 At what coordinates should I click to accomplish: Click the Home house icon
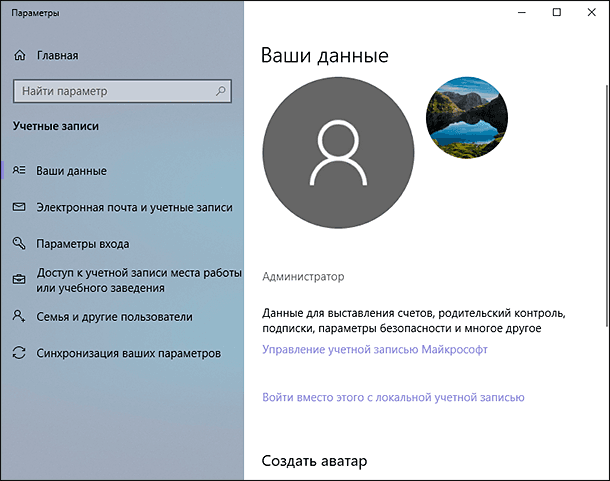(19, 55)
